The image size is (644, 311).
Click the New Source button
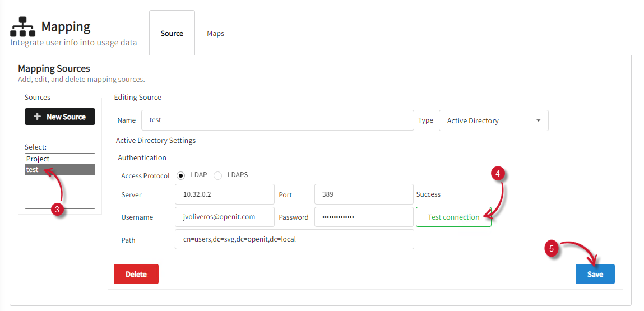click(x=60, y=117)
